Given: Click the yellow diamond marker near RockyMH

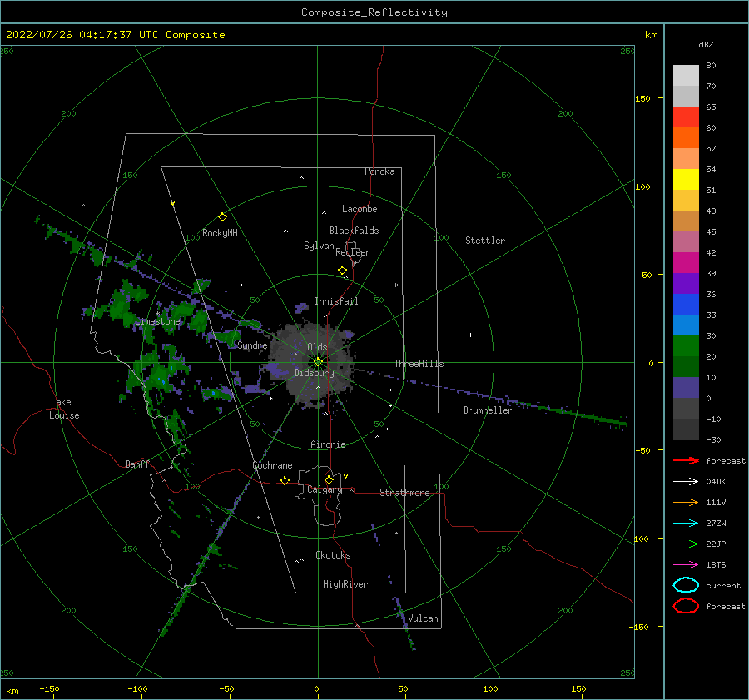Looking at the screenshot, I should pyautogui.click(x=222, y=217).
